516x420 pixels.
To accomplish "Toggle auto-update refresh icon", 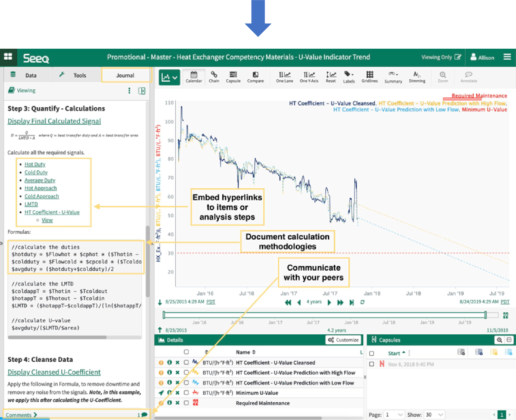I will [362, 302].
